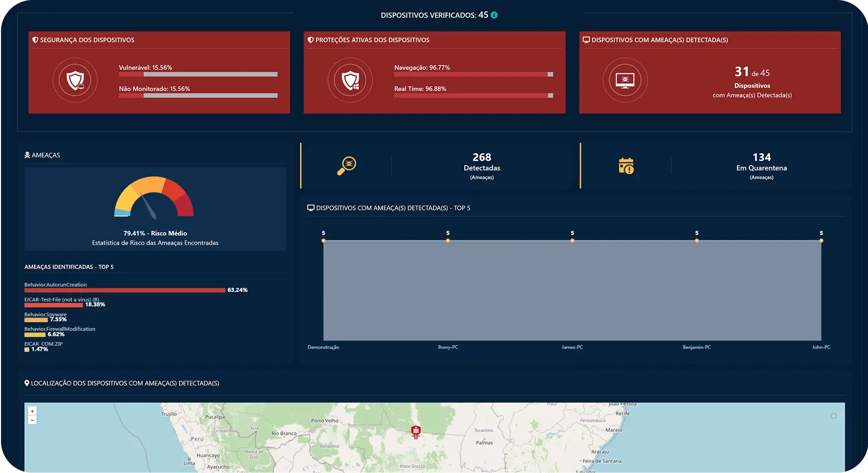Click the risk gauge chart

154,197
